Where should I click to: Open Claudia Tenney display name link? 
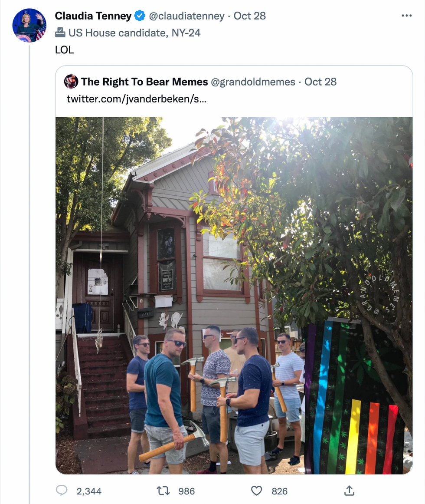coord(93,16)
